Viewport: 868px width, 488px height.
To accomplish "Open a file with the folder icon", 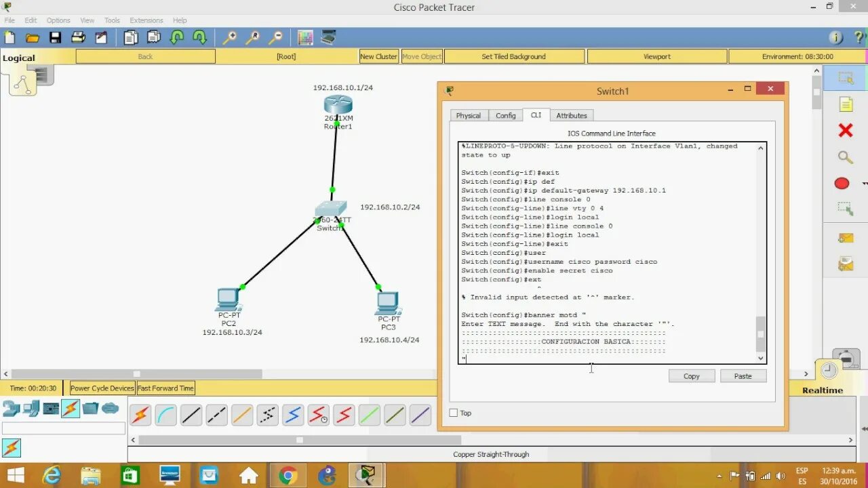I will [x=33, y=37].
